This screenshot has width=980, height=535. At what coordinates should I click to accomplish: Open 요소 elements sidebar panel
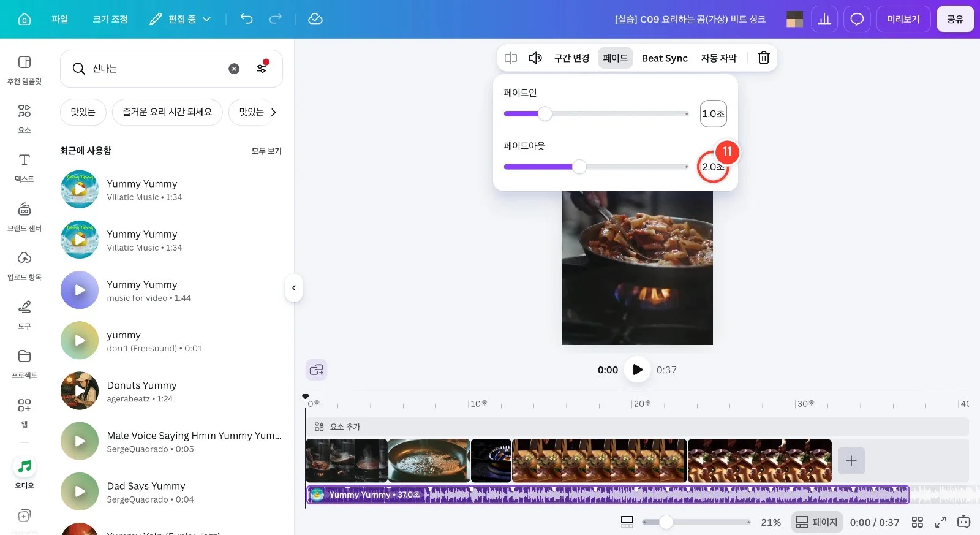24,119
